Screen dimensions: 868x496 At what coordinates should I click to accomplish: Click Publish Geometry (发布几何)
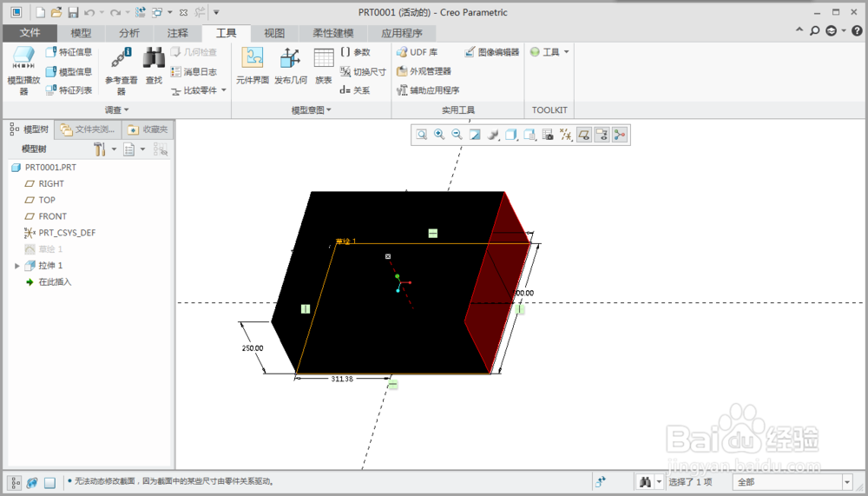tap(291, 65)
